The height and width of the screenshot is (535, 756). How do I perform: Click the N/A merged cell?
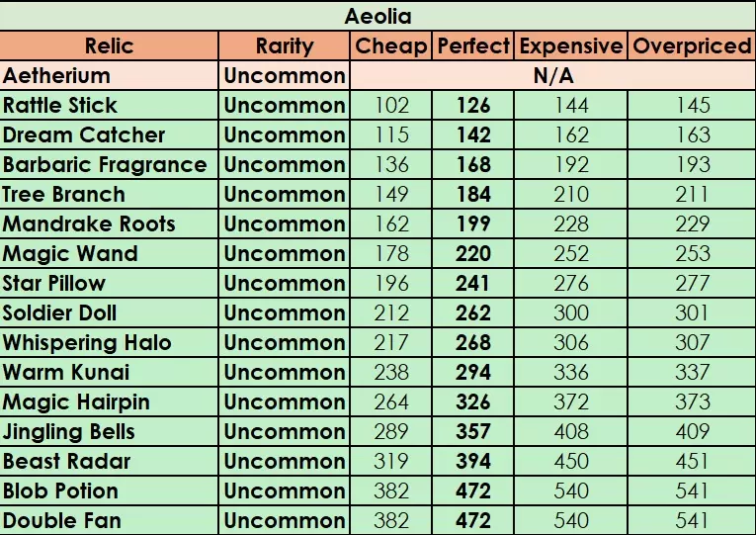pos(552,75)
